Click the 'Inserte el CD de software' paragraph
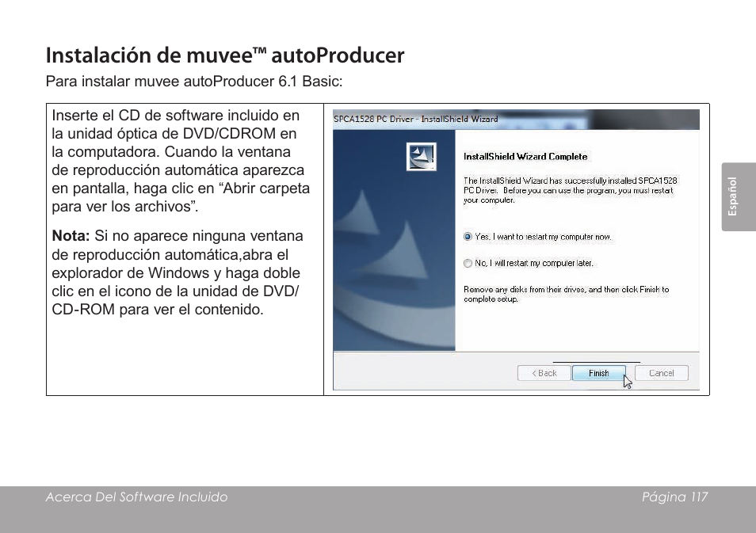756x533 pixels. point(181,161)
